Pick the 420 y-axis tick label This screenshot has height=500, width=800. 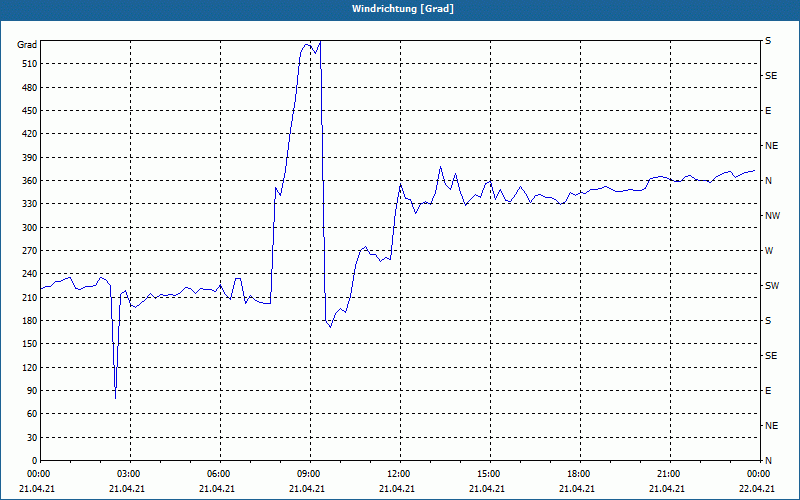pos(29,134)
